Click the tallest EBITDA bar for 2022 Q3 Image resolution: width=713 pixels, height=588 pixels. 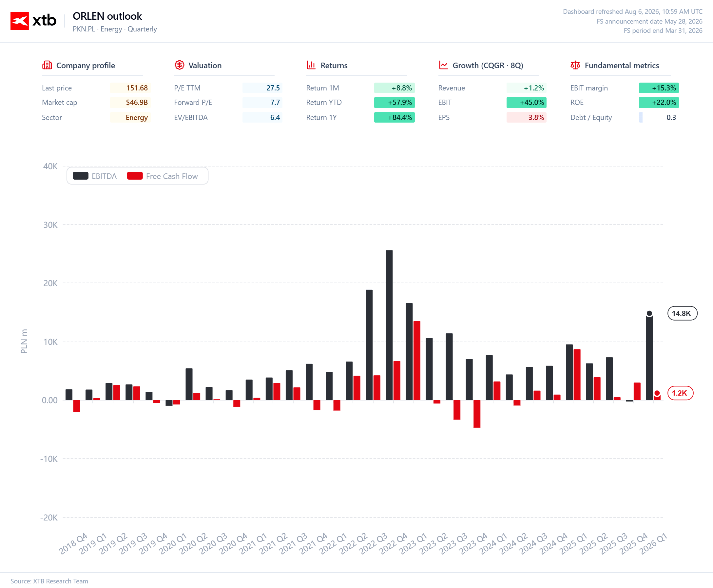point(389,325)
